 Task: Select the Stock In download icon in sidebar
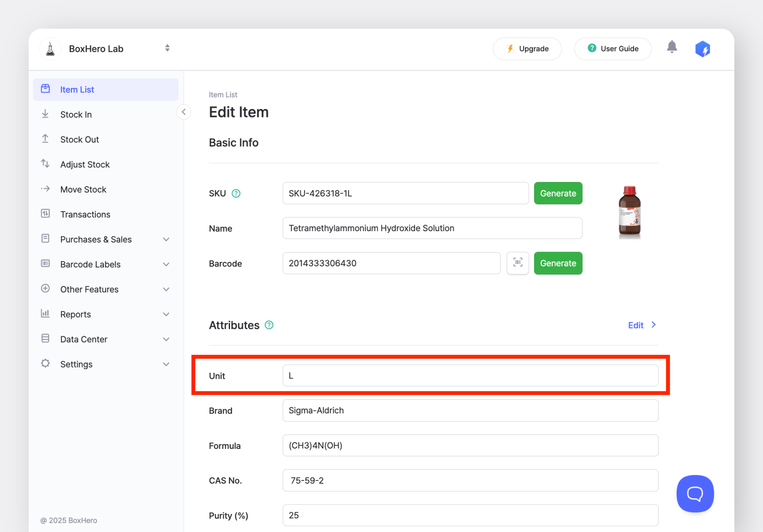pos(45,114)
